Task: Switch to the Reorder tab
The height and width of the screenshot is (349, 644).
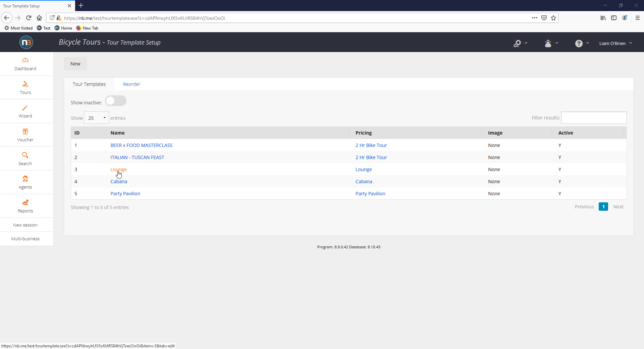Action: [x=131, y=84]
